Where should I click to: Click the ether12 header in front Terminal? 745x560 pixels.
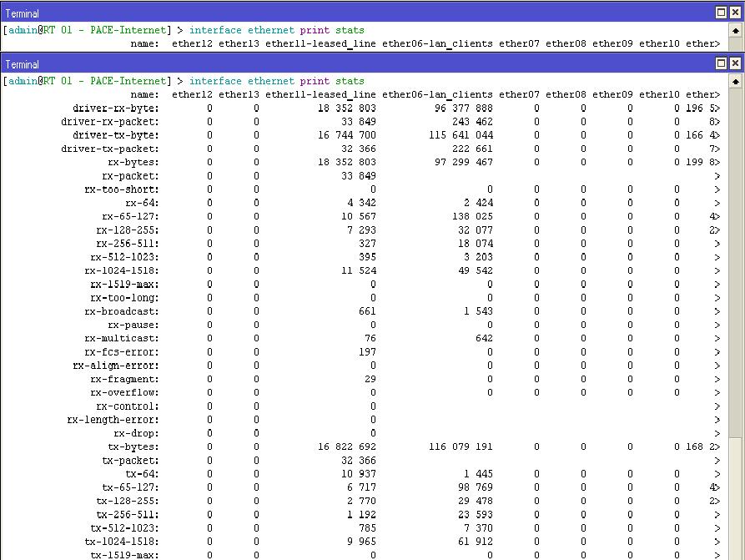pos(192,94)
